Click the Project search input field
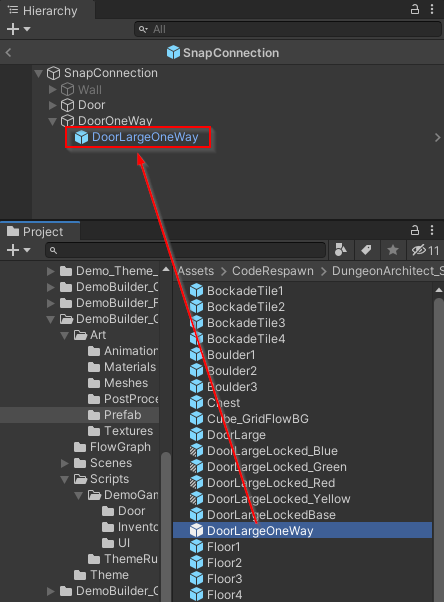 click(x=186, y=250)
